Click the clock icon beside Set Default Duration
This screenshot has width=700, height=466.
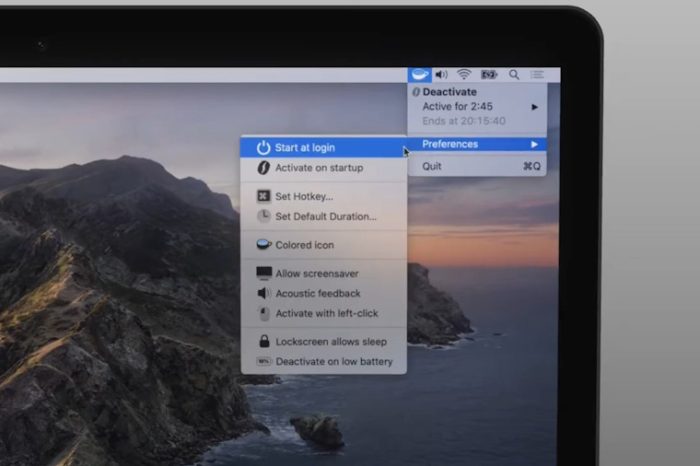pyautogui.click(x=263, y=216)
